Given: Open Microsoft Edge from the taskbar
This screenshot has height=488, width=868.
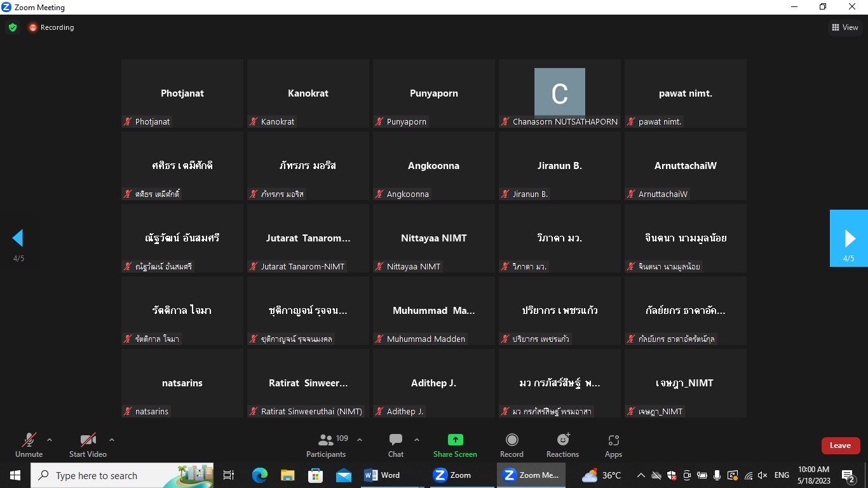Looking at the screenshot, I should pyautogui.click(x=260, y=475).
